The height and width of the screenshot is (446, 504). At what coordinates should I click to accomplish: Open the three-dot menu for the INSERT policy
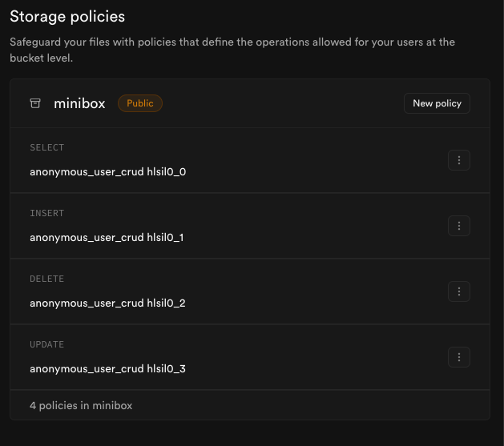[x=459, y=226]
